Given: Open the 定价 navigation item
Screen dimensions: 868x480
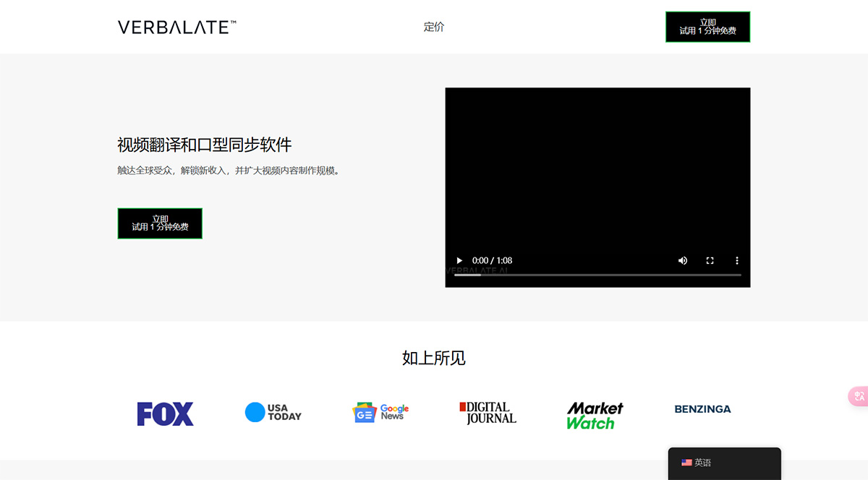Looking at the screenshot, I should click(x=434, y=27).
